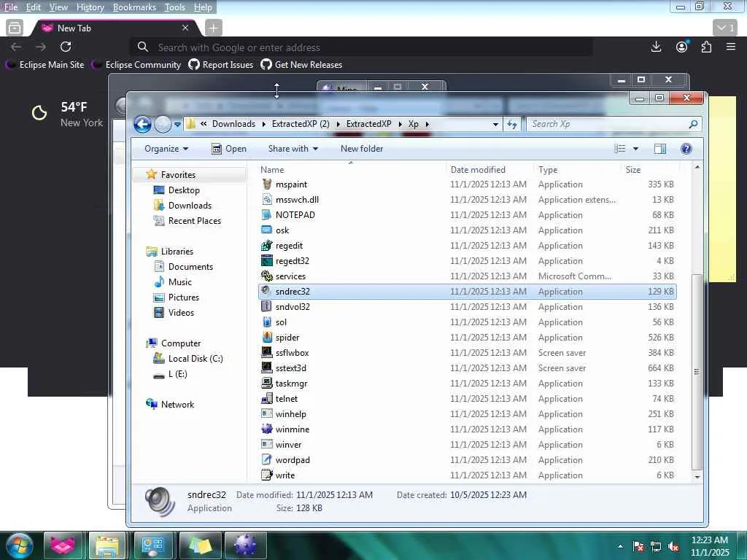
Task: Select the winmine minesweeper icon
Action: pos(267,429)
